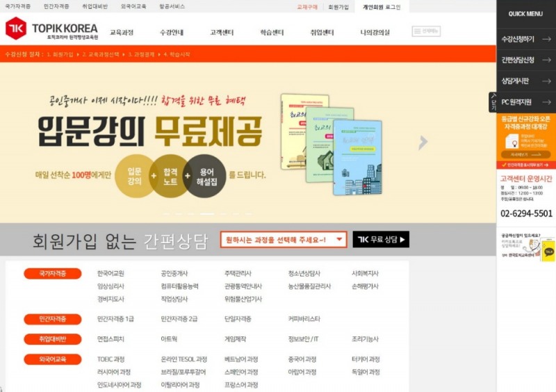This screenshot has height=392, width=556.
Task: Select the last banner pagination dot
Action: [x=249, y=214]
